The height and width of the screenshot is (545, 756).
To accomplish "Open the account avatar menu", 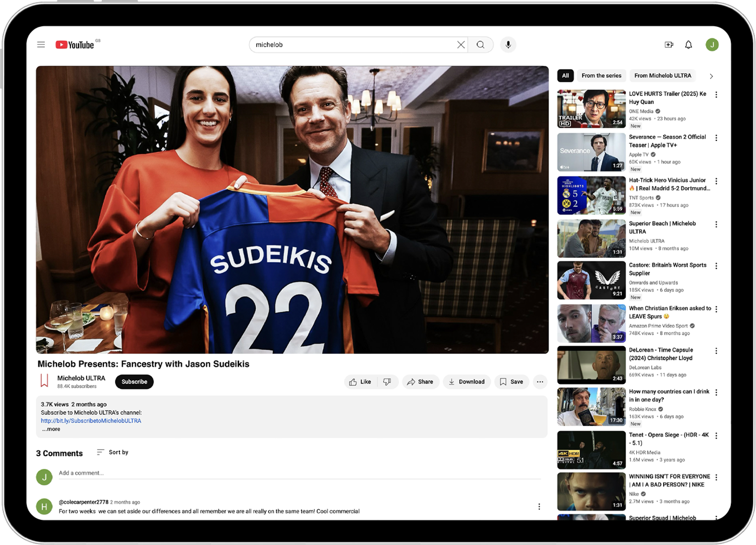I will [x=712, y=45].
